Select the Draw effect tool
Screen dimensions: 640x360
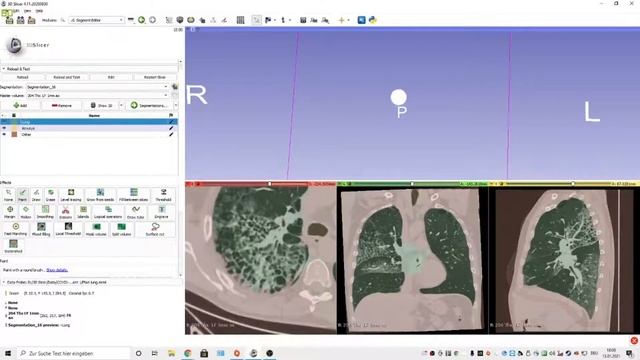(x=36, y=195)
